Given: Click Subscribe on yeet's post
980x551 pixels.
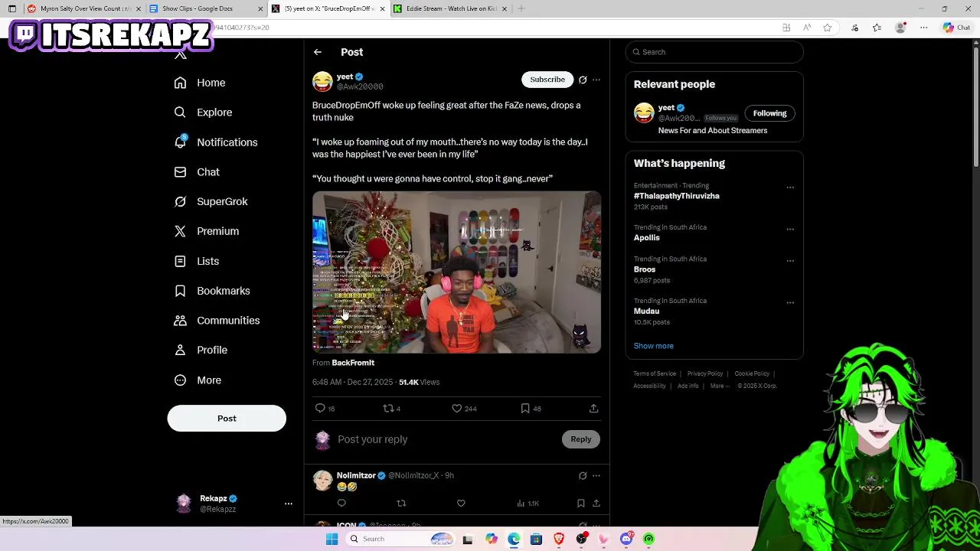Looking at the screenshot, I should tap(547, 80).
